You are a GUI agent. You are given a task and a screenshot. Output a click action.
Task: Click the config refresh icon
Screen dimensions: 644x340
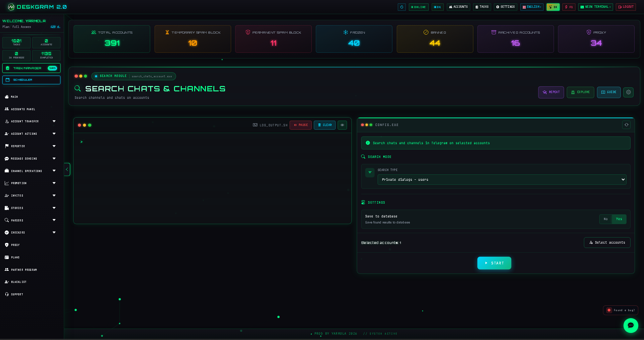pyautogui.click(x=626, y=125)
